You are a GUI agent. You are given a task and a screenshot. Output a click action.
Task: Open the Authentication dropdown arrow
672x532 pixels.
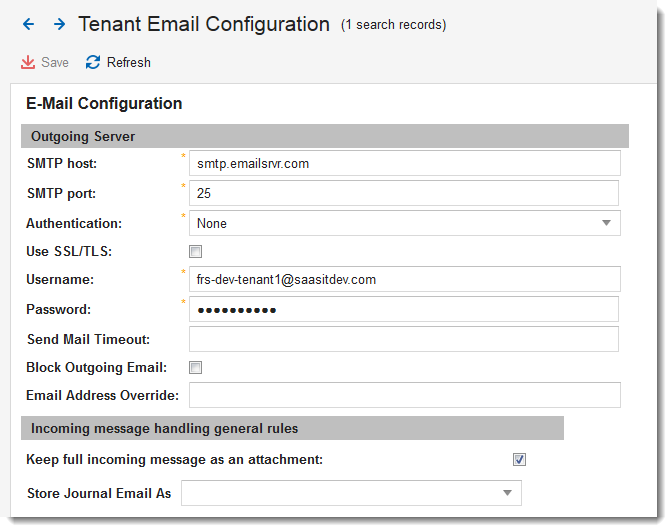click(x=606, y=223)
